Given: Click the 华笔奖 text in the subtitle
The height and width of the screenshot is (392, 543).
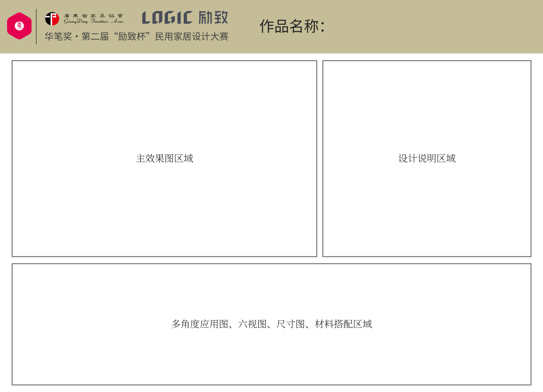Looking at the screenshot, I should point(58,37).
